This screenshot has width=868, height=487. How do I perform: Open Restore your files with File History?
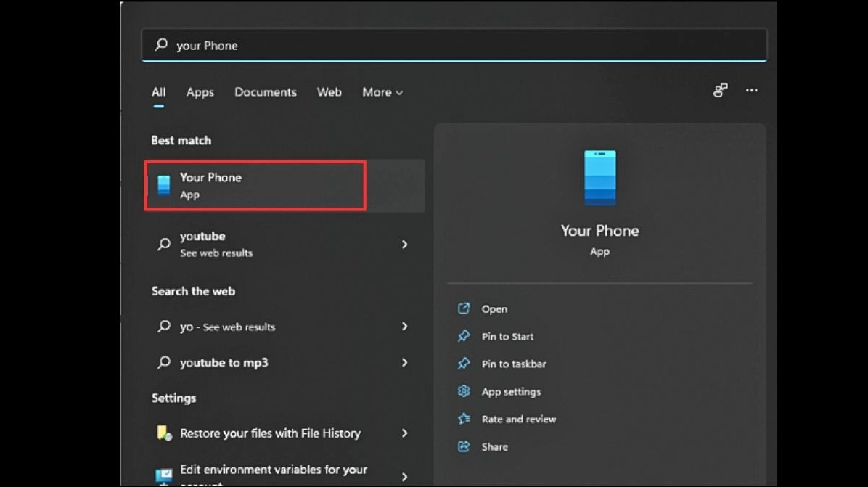(x=269, y=433)
